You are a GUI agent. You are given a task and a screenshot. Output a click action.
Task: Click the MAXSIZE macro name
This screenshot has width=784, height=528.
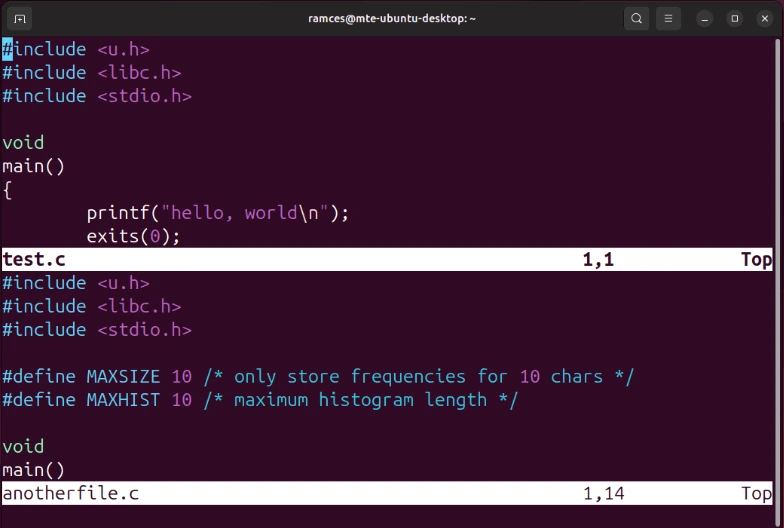(124, 376)
